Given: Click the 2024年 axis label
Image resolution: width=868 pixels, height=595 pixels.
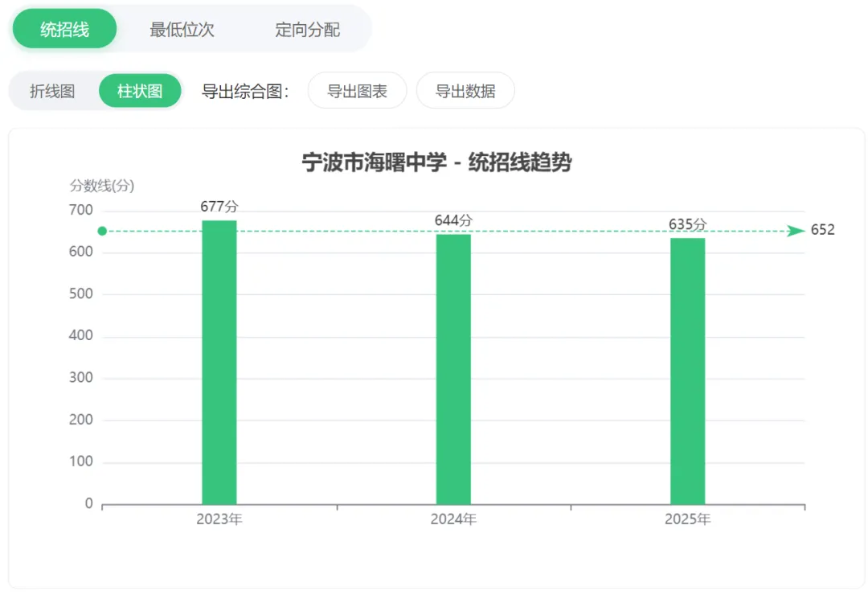Looking at the screenshot, I should point(453,519).
